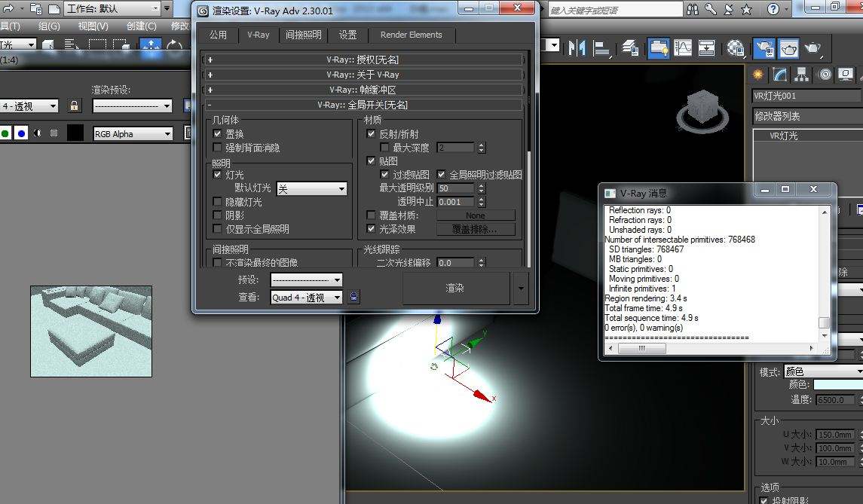Click the project folder icon in quick access bar

tap(36, 8)
